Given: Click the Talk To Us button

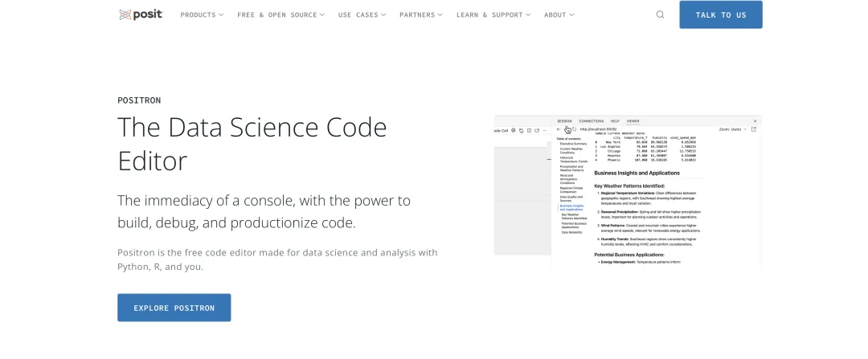Looking at the screenshot, I should (x=721, y=14).
